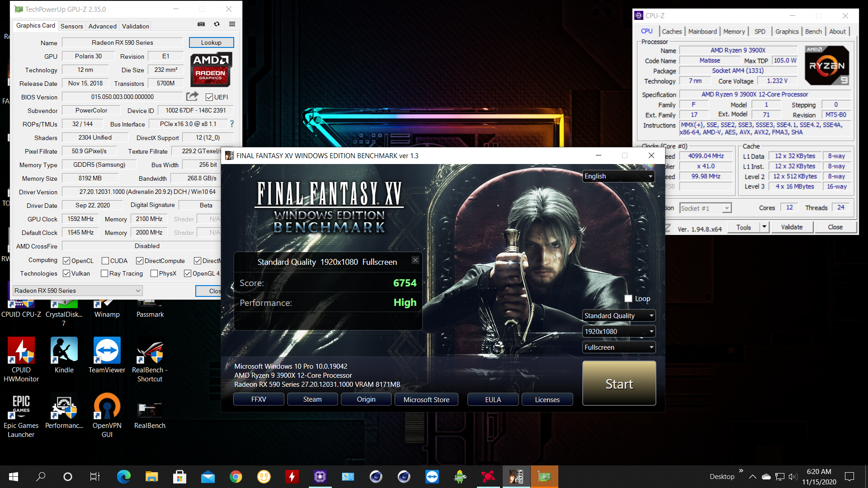Viewport: 868px width, 488px height.
Task: Click the Steam button
Action: point(312,399)
